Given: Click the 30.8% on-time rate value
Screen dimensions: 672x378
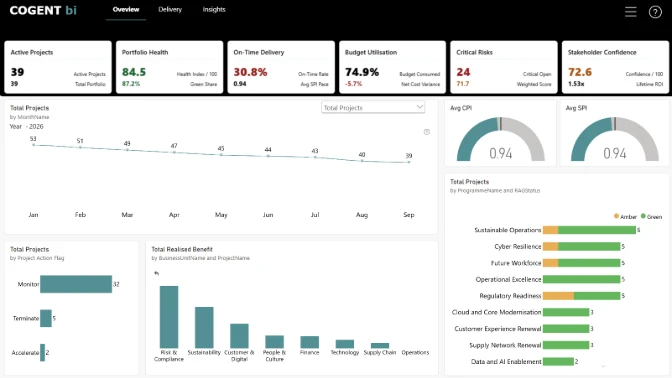Looking at the screenshot, I should (x=250, y=72).
